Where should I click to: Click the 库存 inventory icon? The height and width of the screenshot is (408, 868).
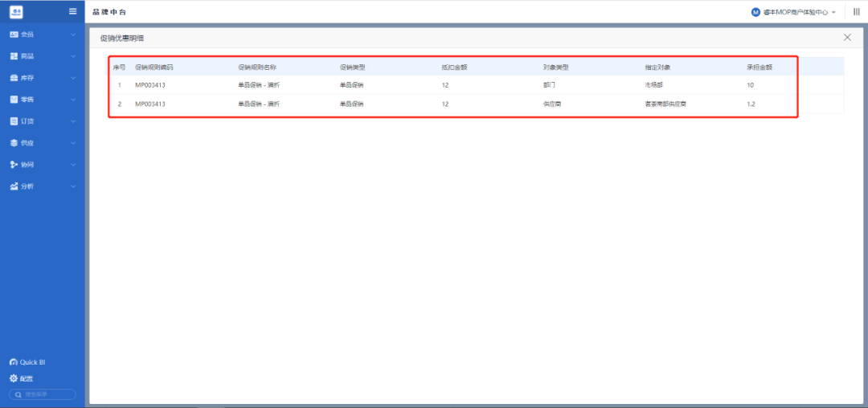pyautogui.click(x=14, y=78)
